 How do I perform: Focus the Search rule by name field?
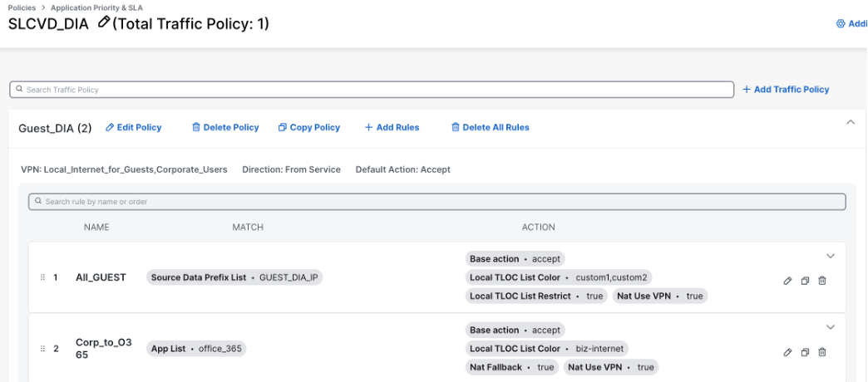[436, 202]
